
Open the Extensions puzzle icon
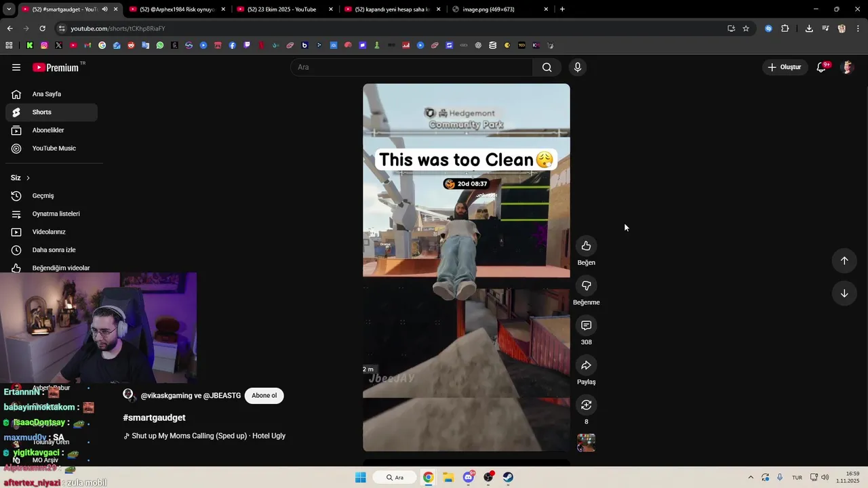pyautogui.click(x=785, y=28)
